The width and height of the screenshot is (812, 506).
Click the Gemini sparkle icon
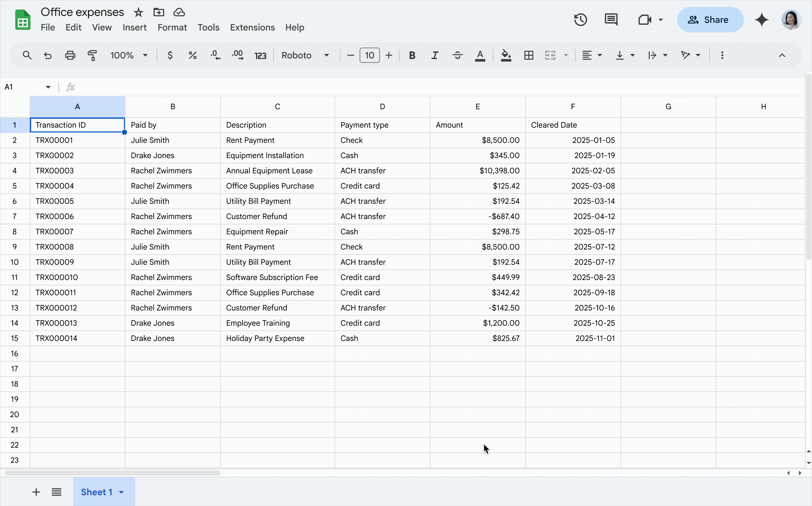[761, 20]
